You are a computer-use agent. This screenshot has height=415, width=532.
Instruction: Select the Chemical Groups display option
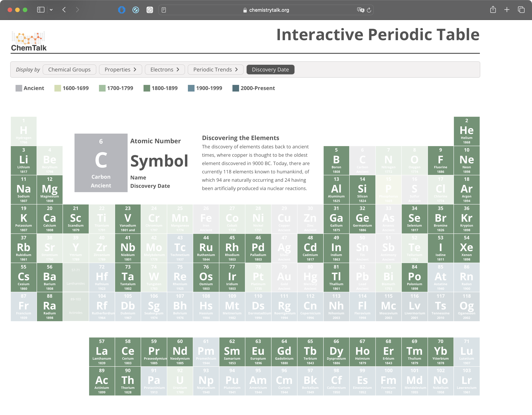69,70
